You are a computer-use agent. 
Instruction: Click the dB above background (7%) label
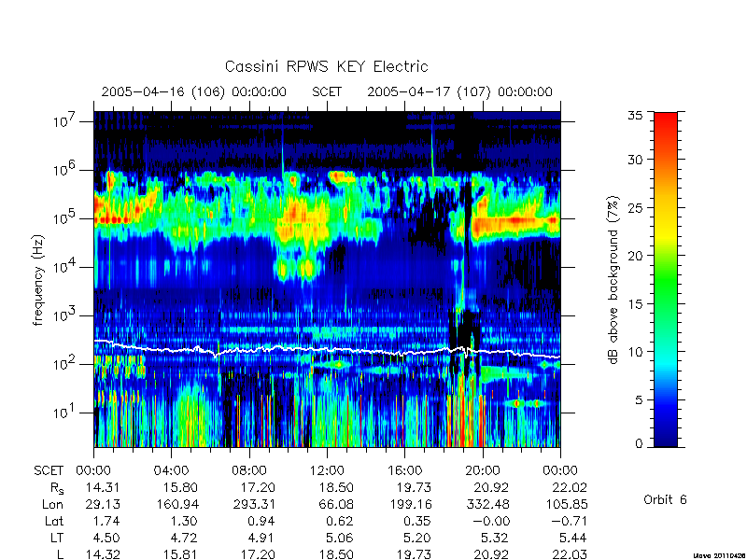pyautogui.click(x=614, y=280)
